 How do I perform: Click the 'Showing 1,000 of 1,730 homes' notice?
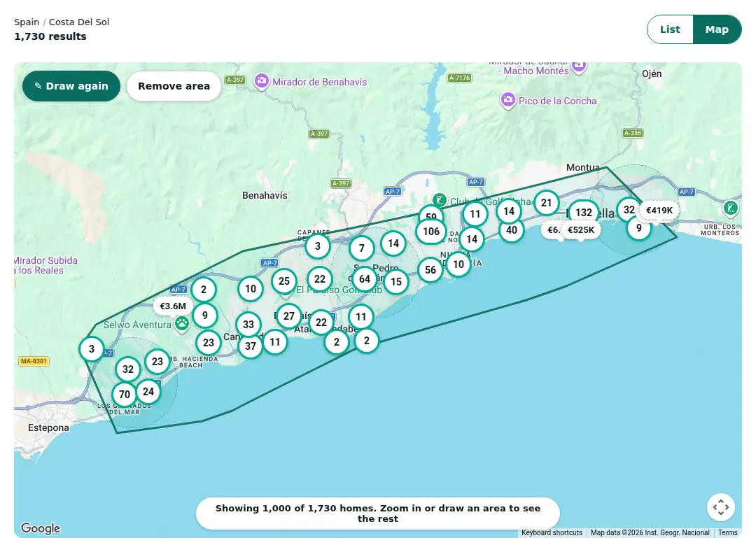point(378,514)
